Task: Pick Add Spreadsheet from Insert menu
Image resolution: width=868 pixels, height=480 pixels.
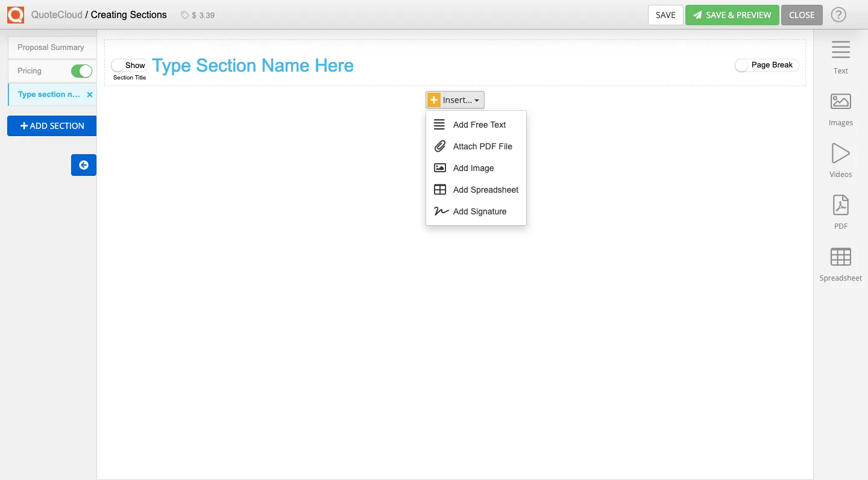Action: tap(485, 190)
